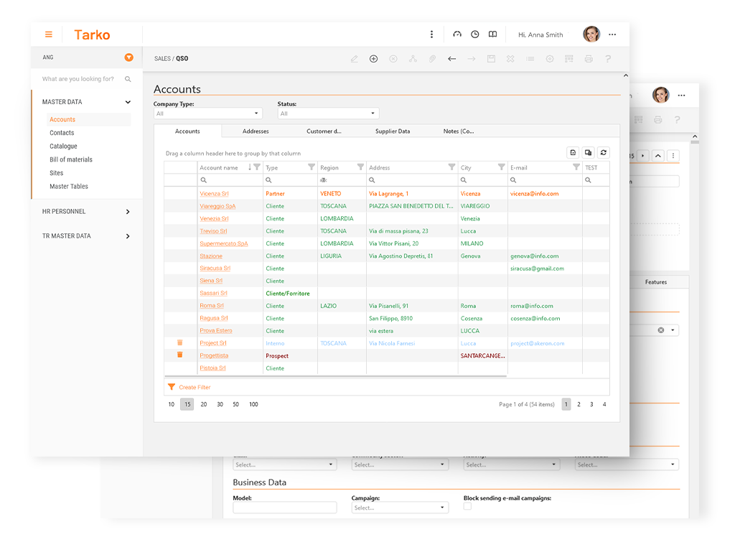Click the back arrow in toolbar

click(451, 59)
